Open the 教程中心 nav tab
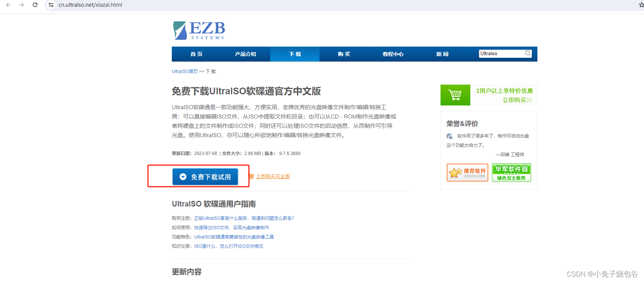 point(393,54)
